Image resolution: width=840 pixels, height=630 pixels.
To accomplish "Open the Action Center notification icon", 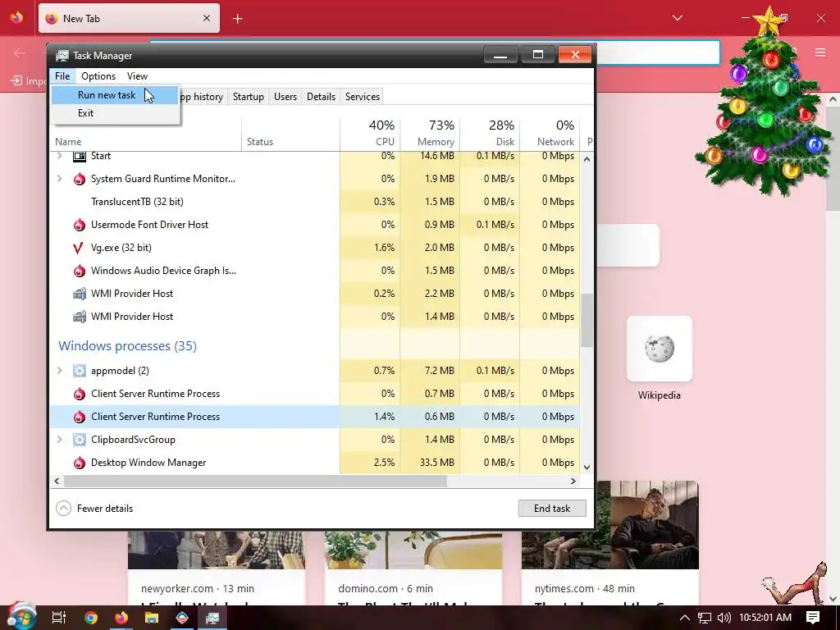I will [813, 617].
